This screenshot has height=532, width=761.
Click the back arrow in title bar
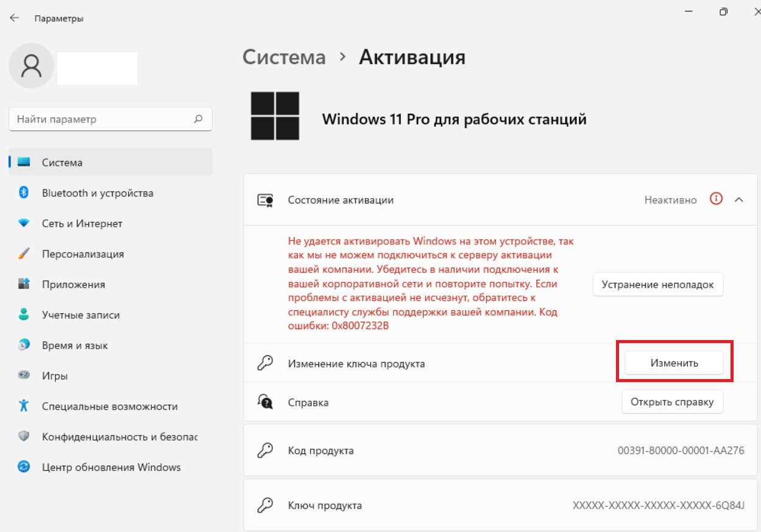point(14,18)
